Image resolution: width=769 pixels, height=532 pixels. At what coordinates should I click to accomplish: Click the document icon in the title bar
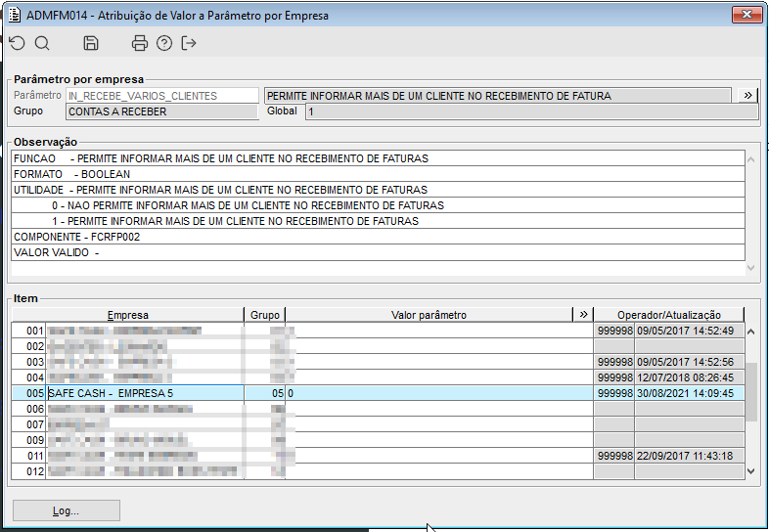point(15,16)
